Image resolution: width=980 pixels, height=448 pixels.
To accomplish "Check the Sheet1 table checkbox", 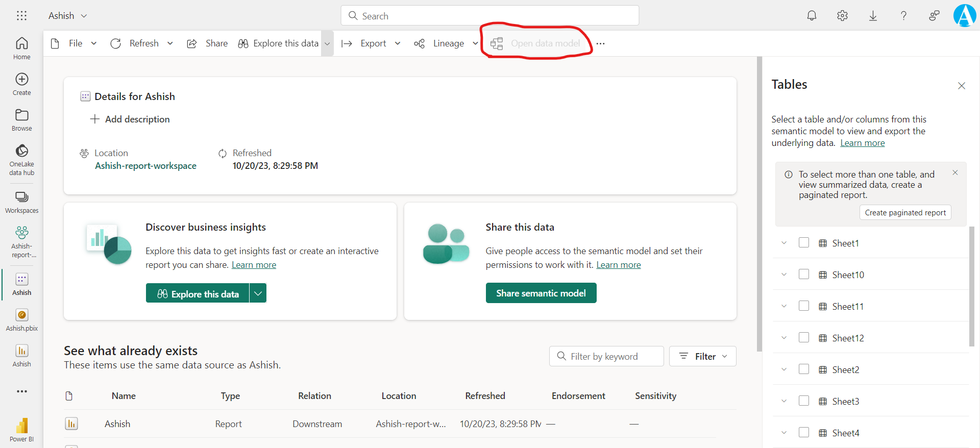I will 804,243.
